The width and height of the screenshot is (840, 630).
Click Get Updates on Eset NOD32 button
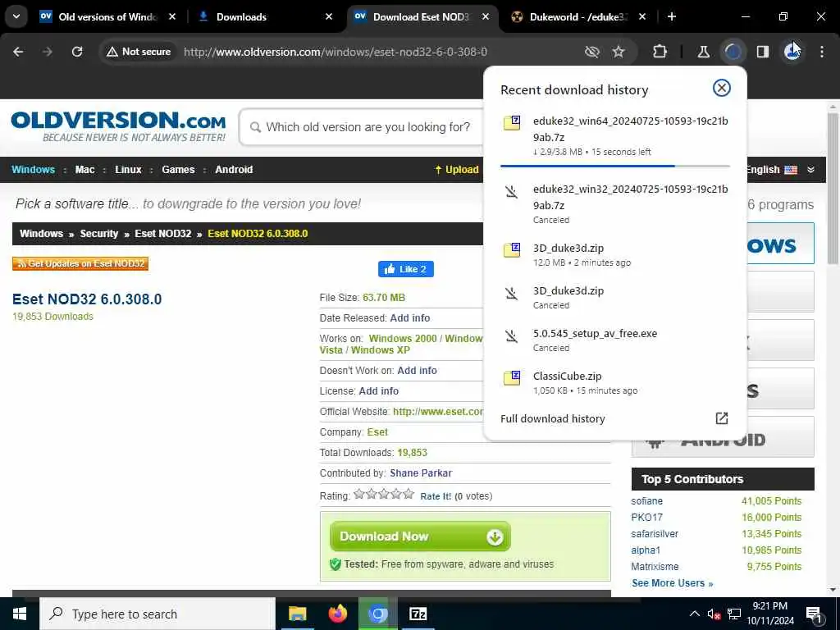(80, 263)
